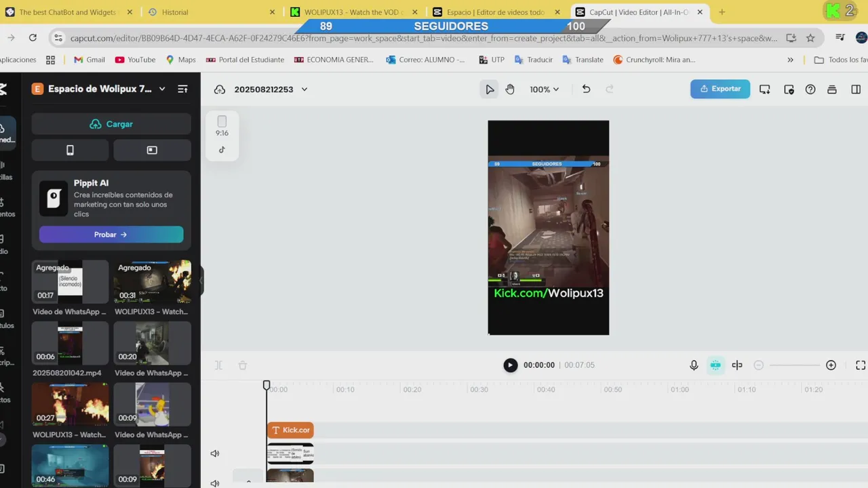
Task: Activate the hand pan tool
Action: coord(510,89)
